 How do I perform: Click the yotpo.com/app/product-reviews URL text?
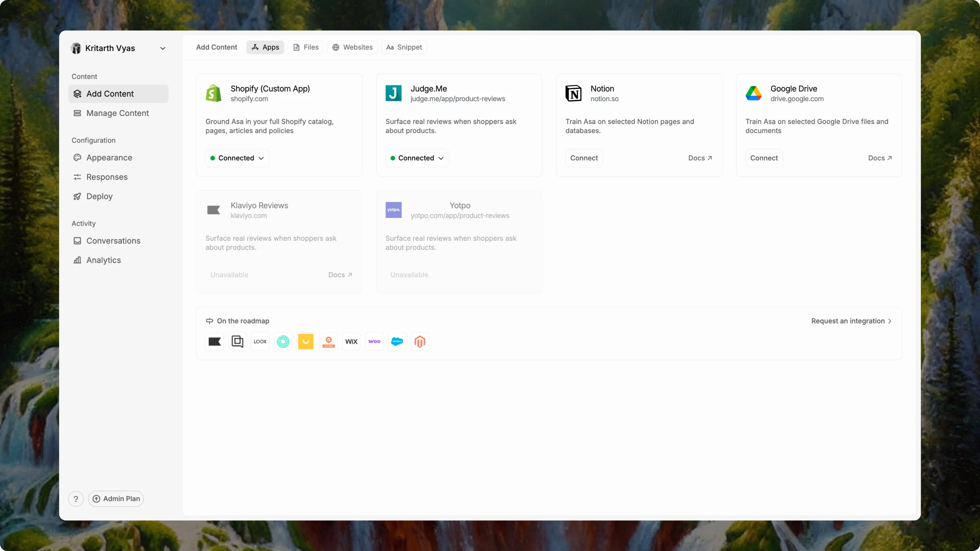460,216
